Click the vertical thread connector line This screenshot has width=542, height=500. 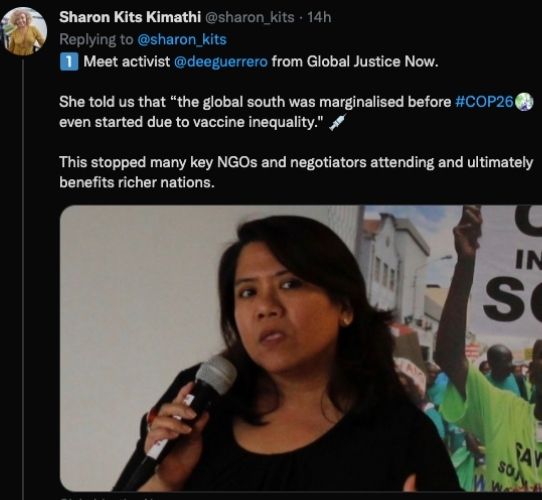(x=23, y=278)
